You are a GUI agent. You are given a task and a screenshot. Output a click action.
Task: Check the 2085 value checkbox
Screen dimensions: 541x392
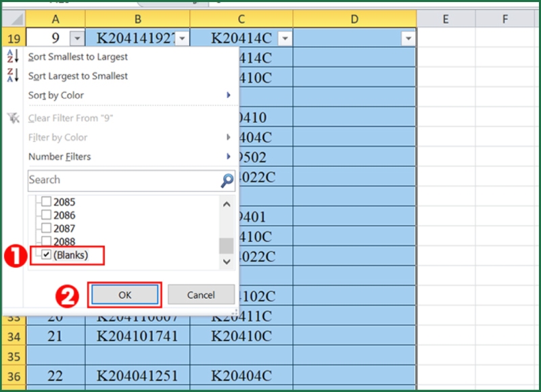click(x=46, y=201)
